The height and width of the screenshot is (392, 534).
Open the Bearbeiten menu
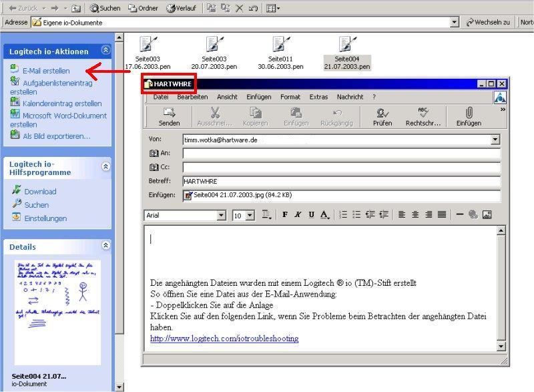point(192,97)
